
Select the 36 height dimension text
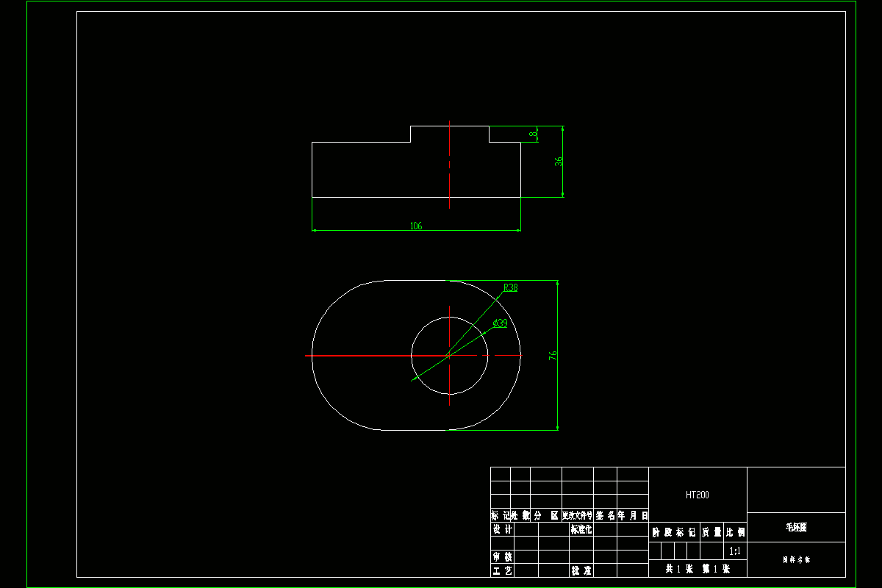[559, 161]
